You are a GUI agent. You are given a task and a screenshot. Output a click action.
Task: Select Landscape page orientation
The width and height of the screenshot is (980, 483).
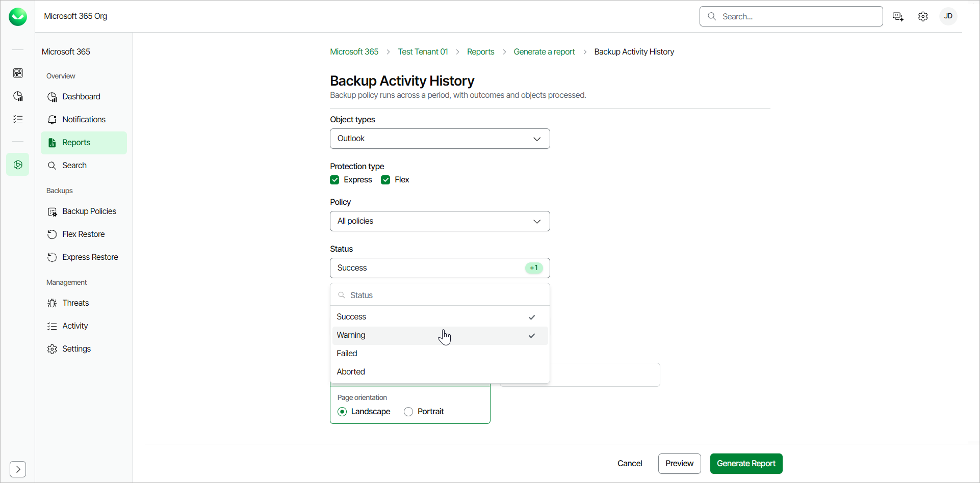(342, 412)
